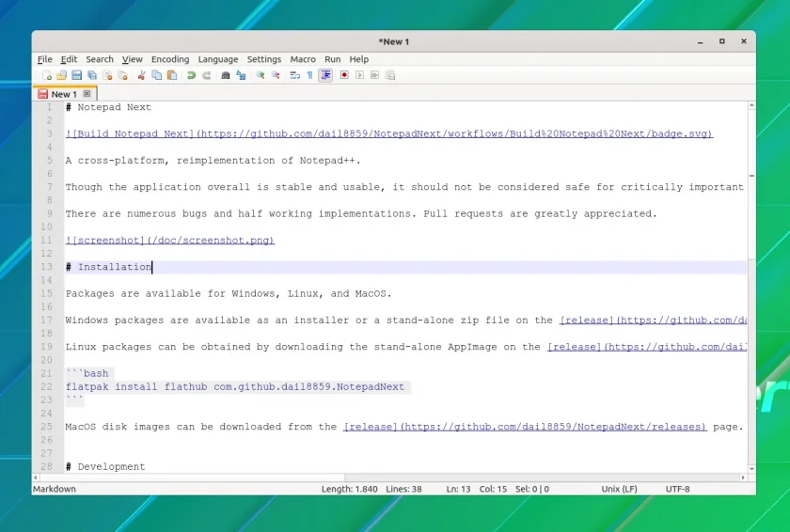Click 'Packages are available for Windows' line
This screenshot has height=532, width=790.
pyautogui.click(x=229, y=294)
